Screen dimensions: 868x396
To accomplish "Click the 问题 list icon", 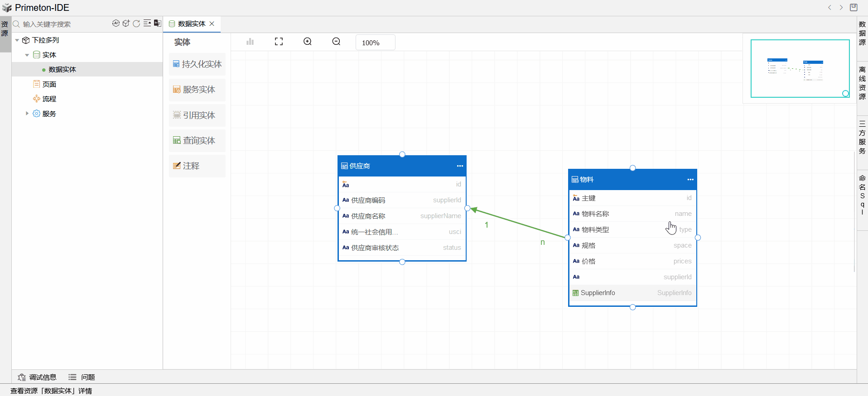I will (x=72, y=377).
